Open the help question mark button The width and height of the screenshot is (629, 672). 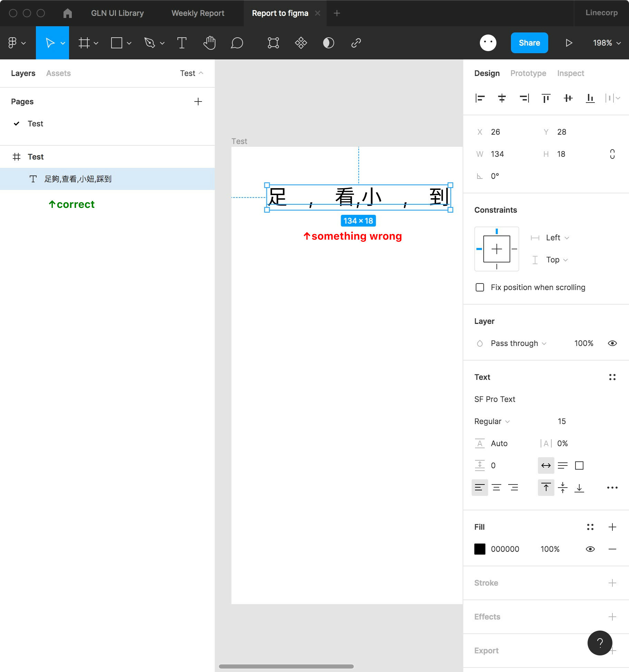coord(600,643)
